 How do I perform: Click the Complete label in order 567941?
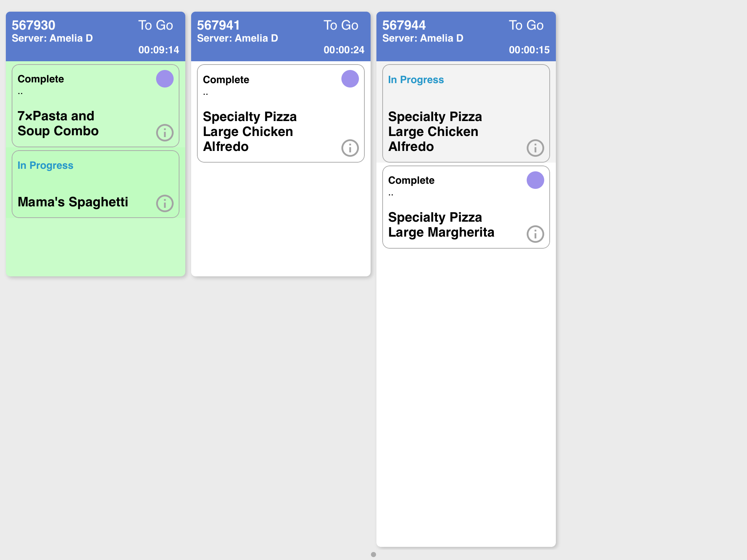pos(226,80)
